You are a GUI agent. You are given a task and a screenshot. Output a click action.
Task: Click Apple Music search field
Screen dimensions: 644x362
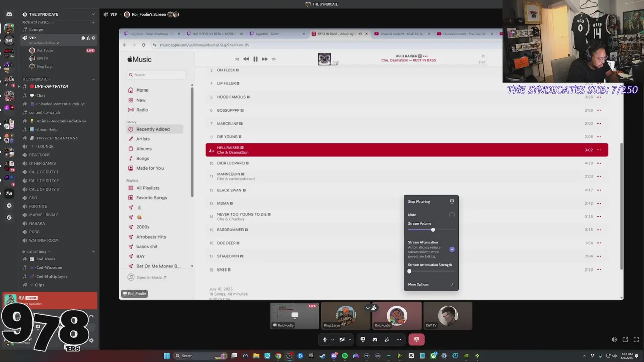pos(156,75)
